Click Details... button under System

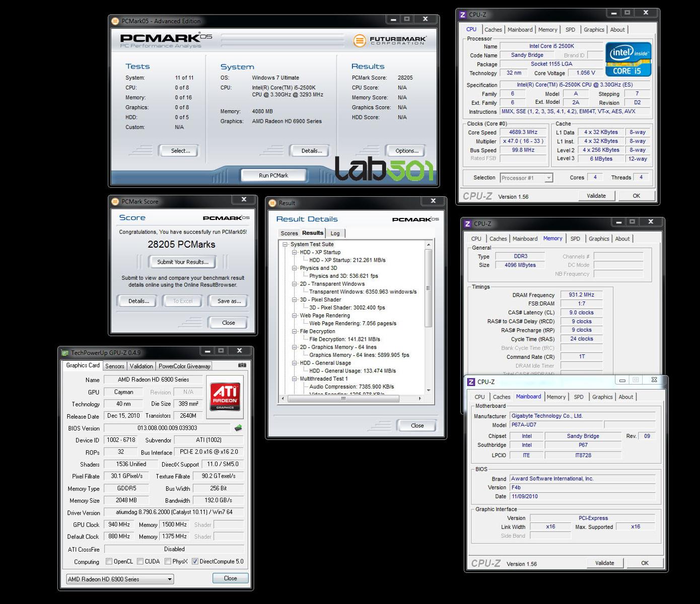click(x=310, y=150)
